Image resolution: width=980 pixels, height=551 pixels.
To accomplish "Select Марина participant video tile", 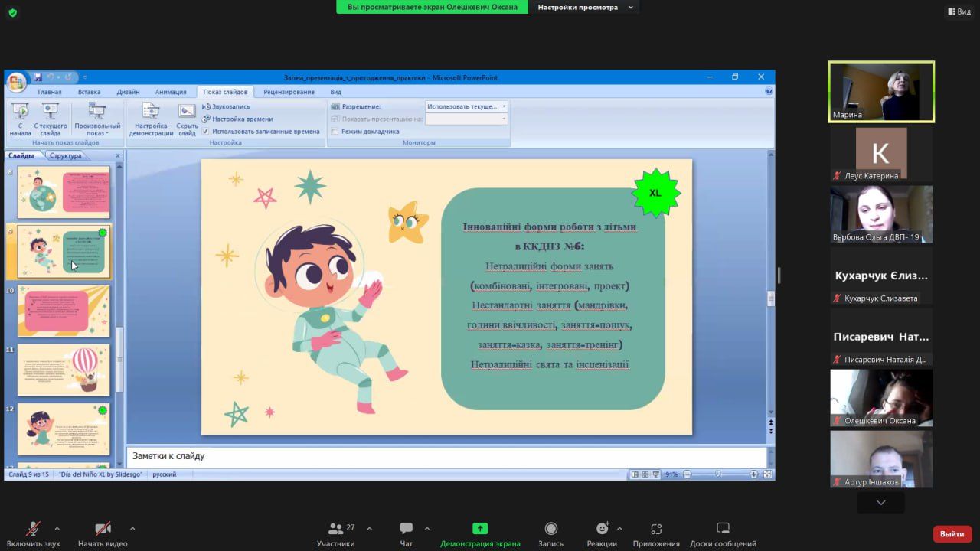I will [881, 92].
